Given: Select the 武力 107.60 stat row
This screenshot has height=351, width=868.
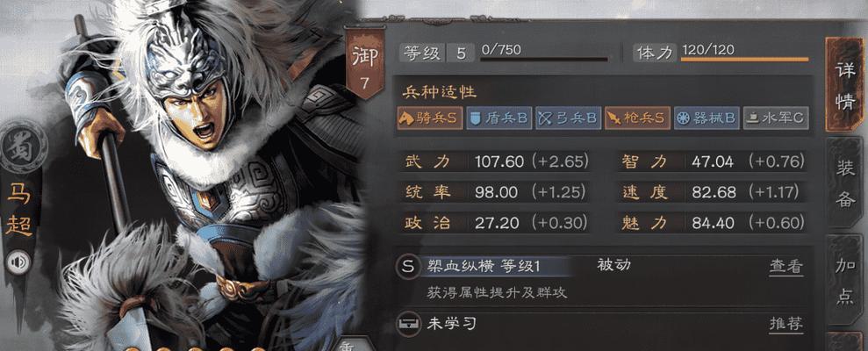Looking at the screenshot, I should [x=494, y=161].
